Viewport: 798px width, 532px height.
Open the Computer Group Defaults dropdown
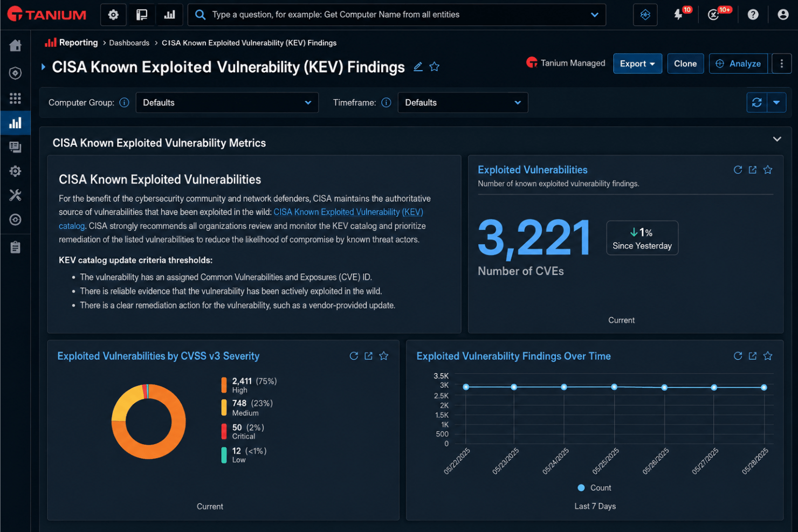pos(227,102)
